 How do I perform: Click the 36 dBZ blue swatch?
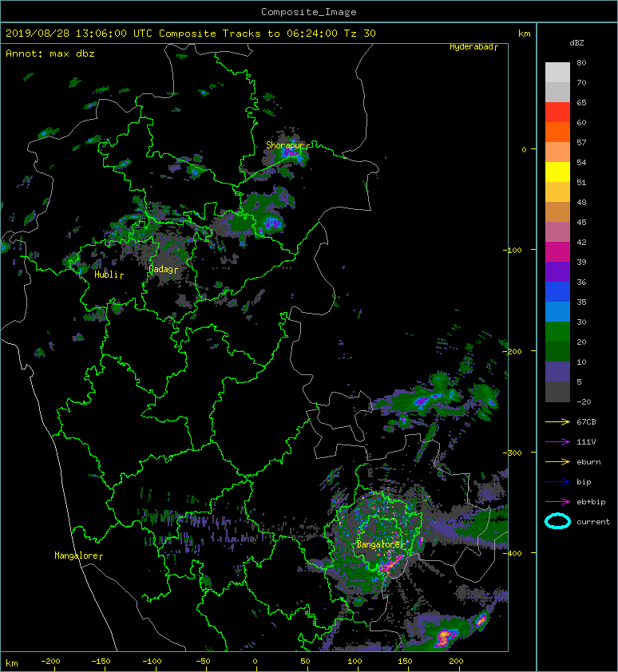click(x=557, y=291)
